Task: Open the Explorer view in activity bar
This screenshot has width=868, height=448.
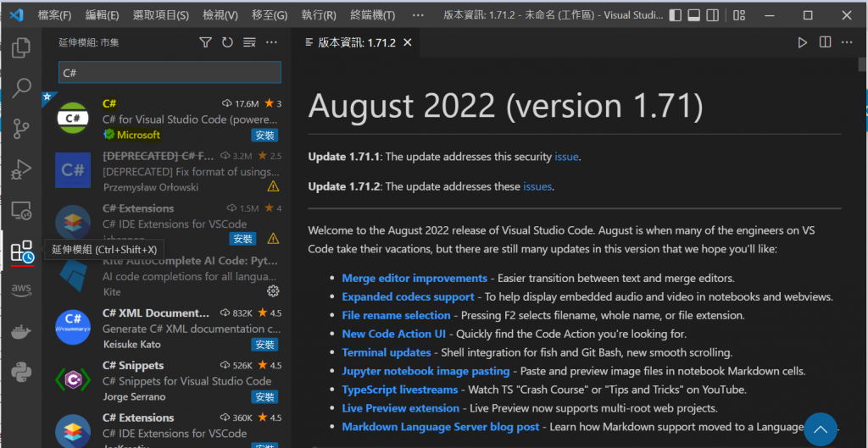Action: pos(21,48)
